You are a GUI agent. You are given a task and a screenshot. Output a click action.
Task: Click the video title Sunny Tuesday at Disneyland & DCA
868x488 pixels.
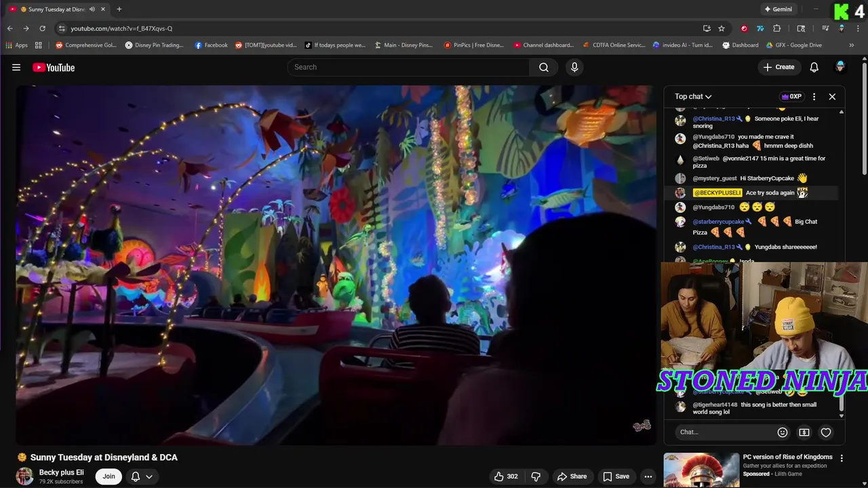(104, 457)
